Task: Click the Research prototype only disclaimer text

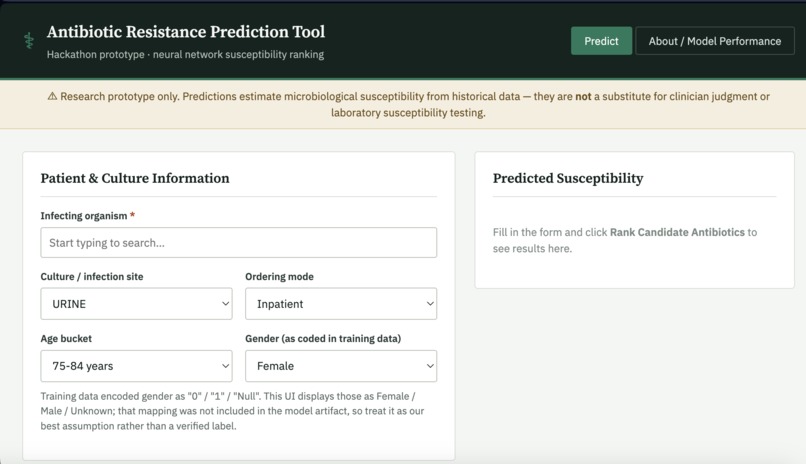Action: (x=408, y=104)
